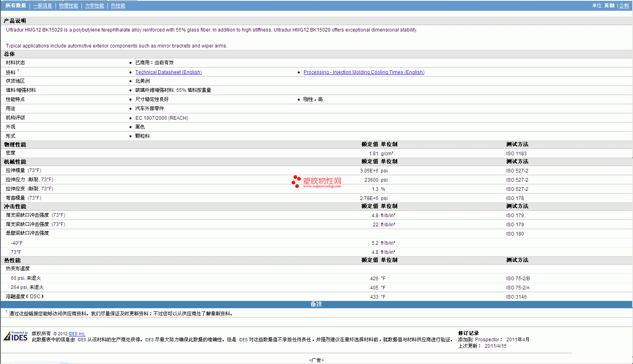Click the Powered by IDES logo

click(x=16, y=336)
